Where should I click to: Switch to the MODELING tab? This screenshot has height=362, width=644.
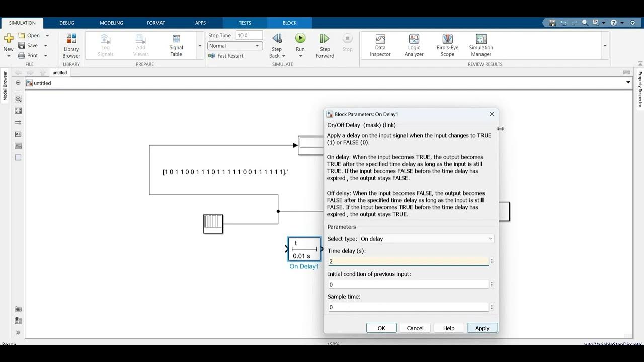111,23
